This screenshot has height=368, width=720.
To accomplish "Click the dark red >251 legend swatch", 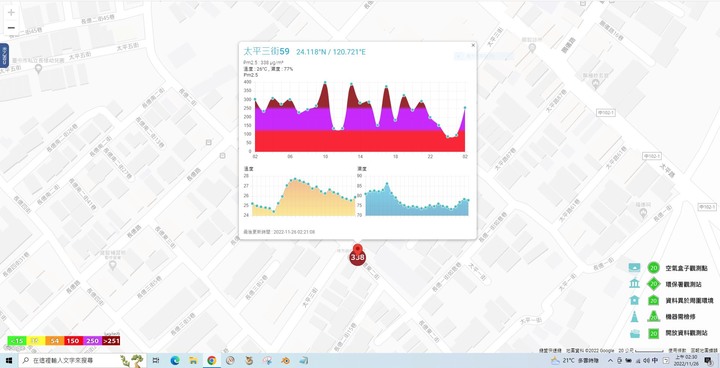I will pos(111,340).
